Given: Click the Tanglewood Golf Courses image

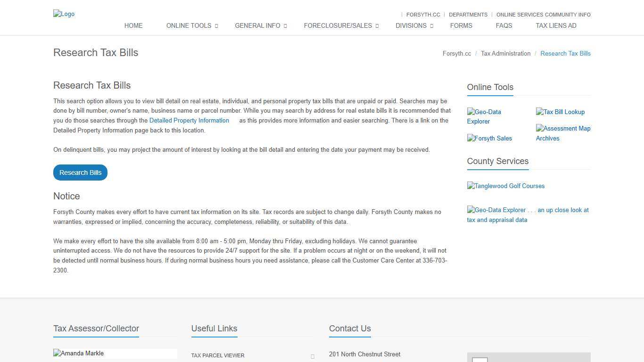Looking at the screenshot, I should point(505,186).
